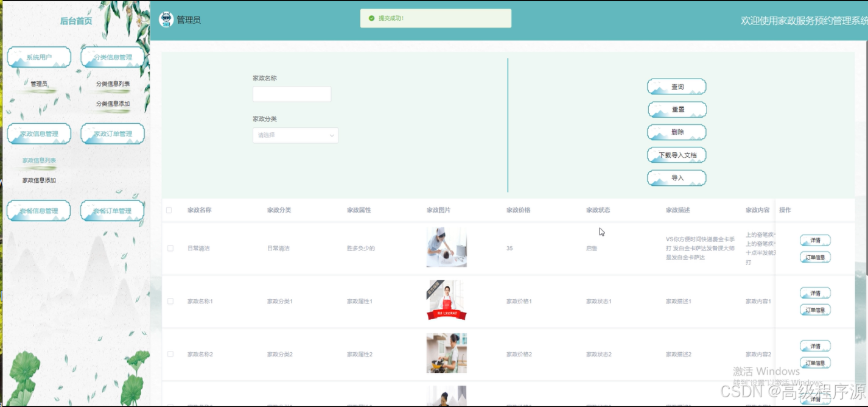The image size is (868, 407).
Task: Open the 分类信息列表 submenu item
Action: point(113,84)
